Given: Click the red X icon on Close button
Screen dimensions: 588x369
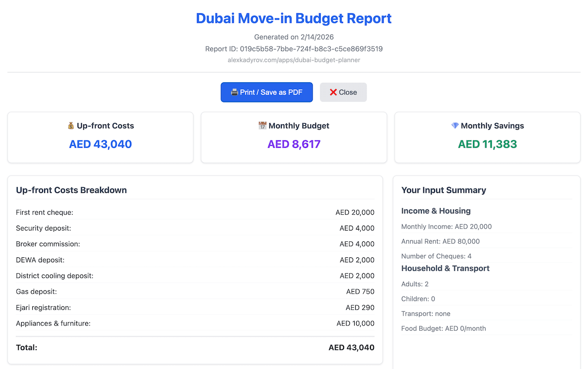Looking at the screenshot, I should click(333, 92).
